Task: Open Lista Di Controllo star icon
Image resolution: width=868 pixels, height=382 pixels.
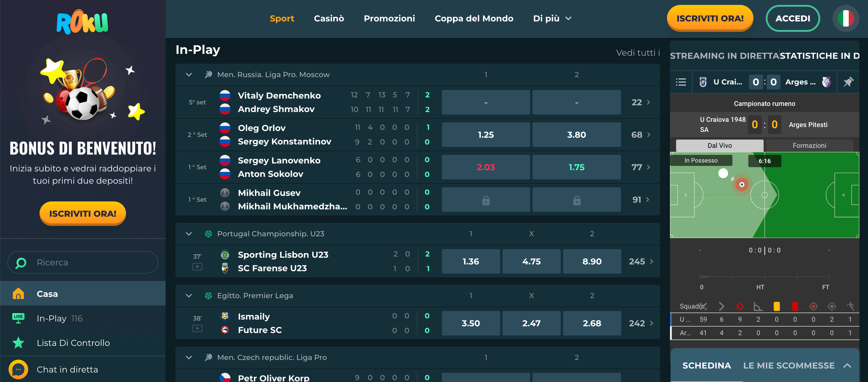Action: [18, 343]
